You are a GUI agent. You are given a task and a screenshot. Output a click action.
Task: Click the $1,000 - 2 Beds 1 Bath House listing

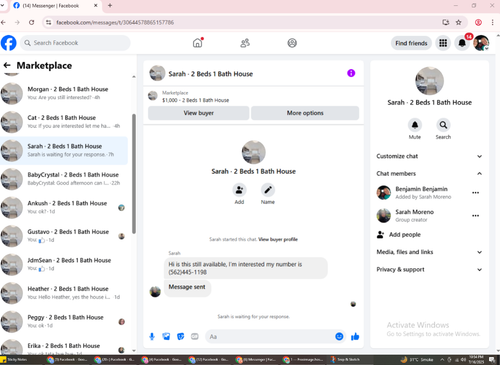point(195,100)
